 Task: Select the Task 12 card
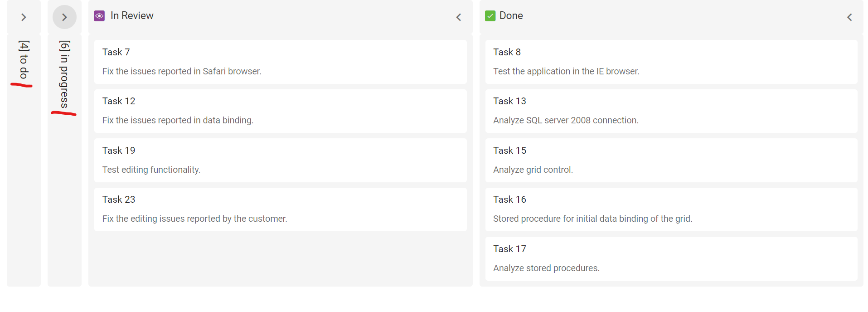click(x=280, y=111)
